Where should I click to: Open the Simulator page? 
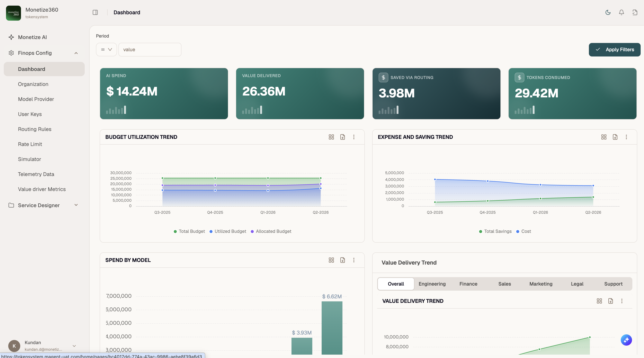tap(44, 159)
